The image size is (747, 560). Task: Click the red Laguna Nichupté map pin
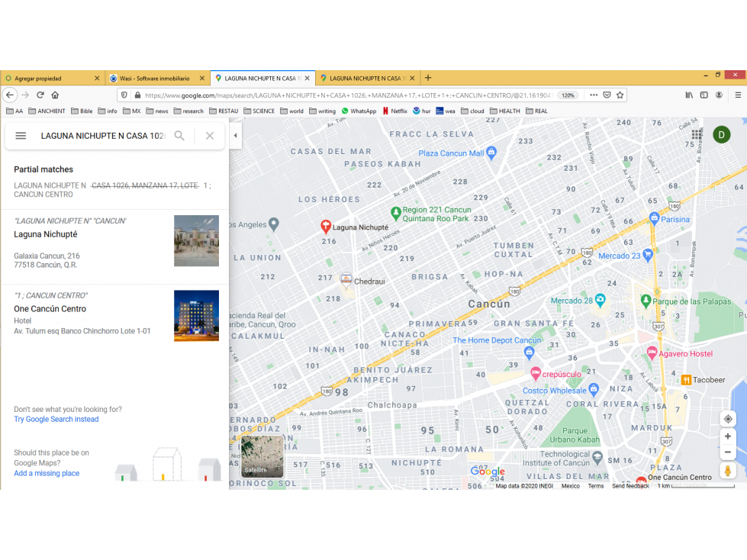point(326,226)
